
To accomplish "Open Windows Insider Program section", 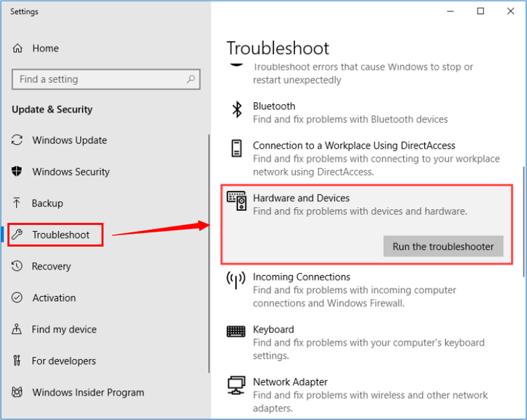I will click(88, 393).
